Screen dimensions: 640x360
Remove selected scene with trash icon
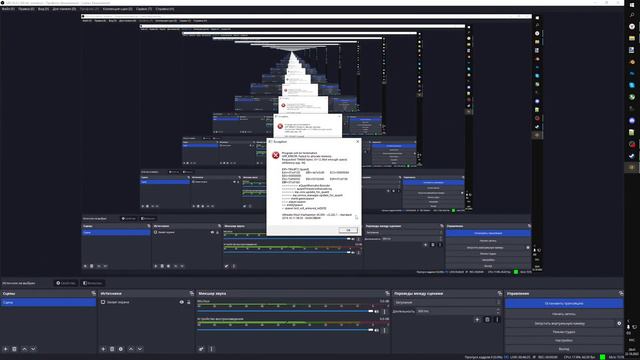click(x=14, y=349)
